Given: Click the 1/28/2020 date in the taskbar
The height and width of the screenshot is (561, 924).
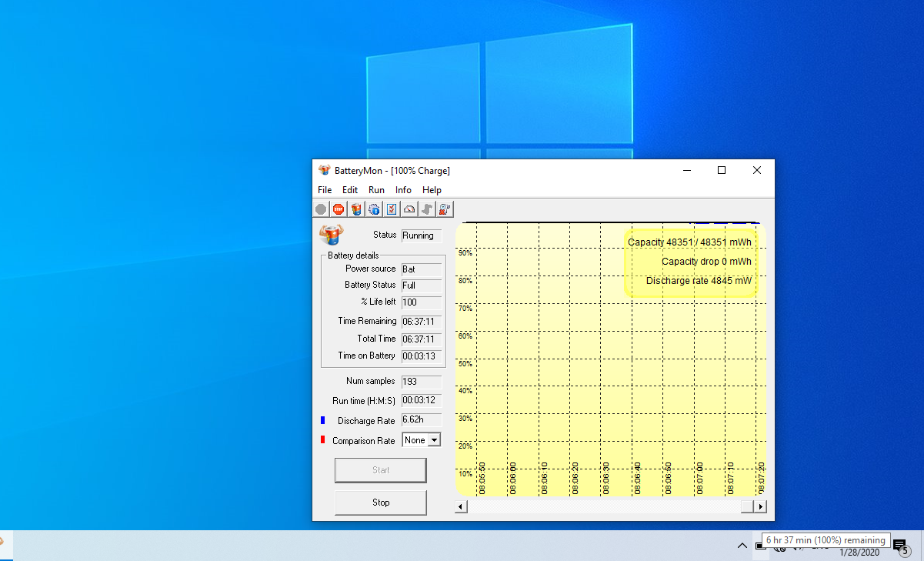Looking at the screenshot, I should pyautogui.click(x=858, y=553).
